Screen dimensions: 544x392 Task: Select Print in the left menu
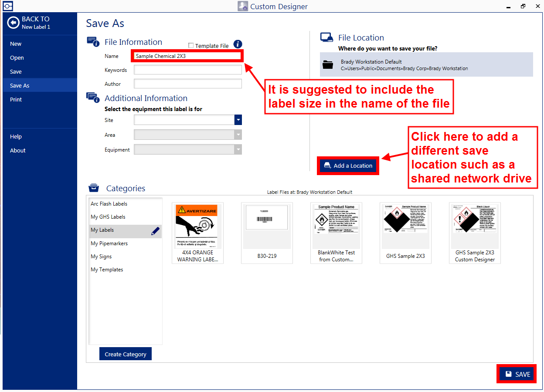[16, 99]
